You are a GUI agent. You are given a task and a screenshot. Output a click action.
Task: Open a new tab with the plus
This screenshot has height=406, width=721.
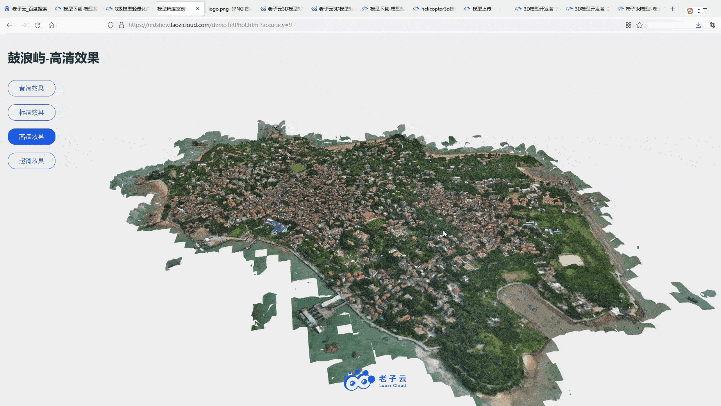coord(672,9)
